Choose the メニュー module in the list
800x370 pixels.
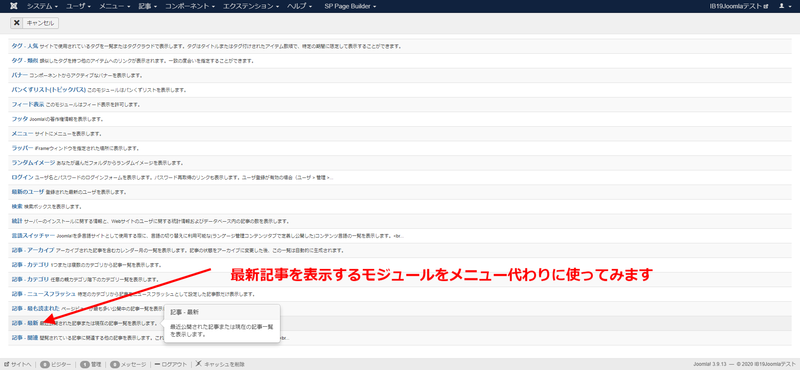22,134
